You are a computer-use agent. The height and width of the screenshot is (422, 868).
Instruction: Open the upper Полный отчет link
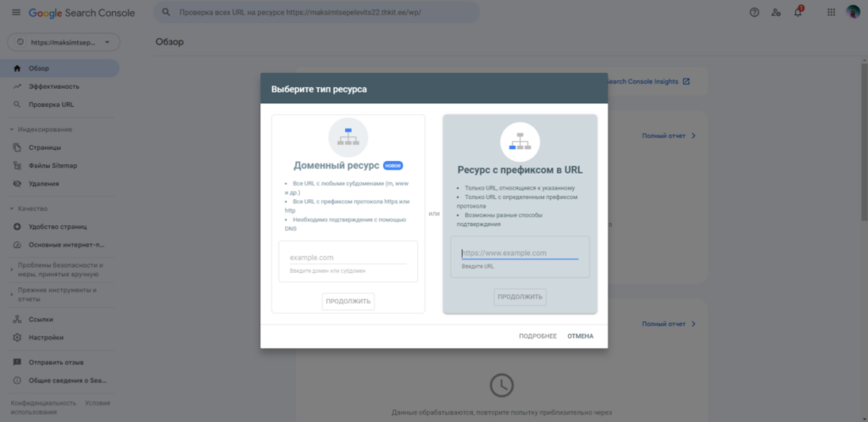(669, 136)
